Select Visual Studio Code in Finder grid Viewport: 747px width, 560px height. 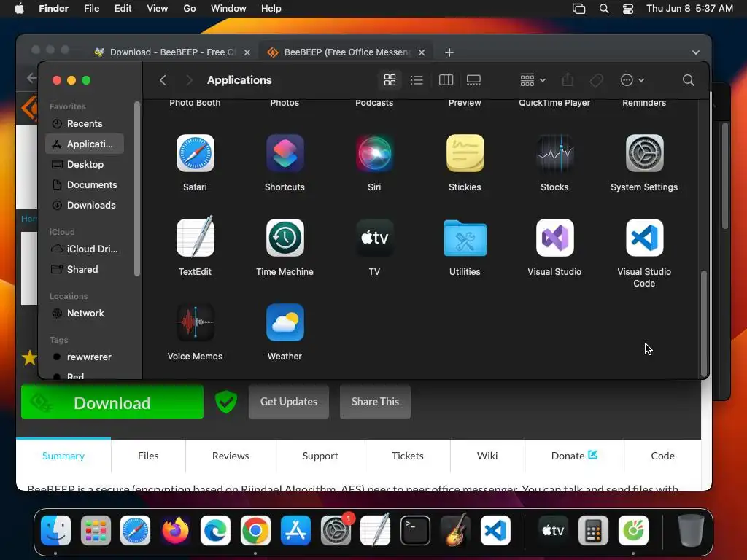[x=644, y=238]
